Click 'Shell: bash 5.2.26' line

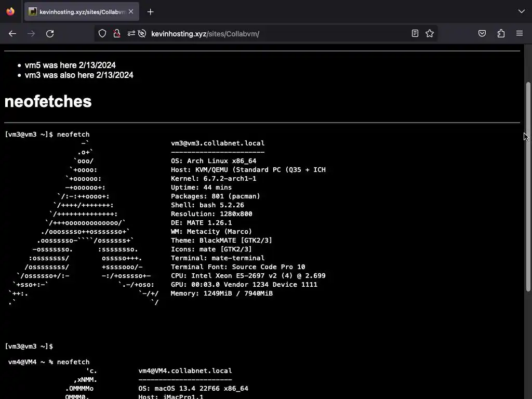coord(208,205)
